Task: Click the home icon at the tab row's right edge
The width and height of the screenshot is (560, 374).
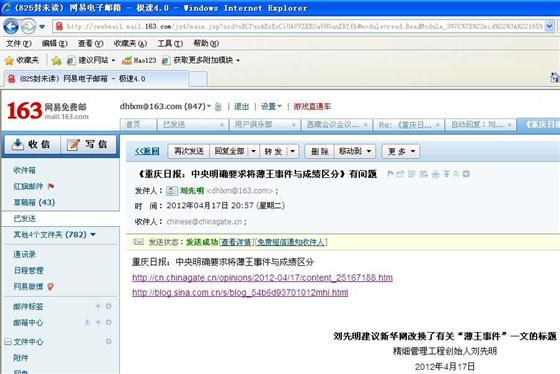Action: click(555, 78)
